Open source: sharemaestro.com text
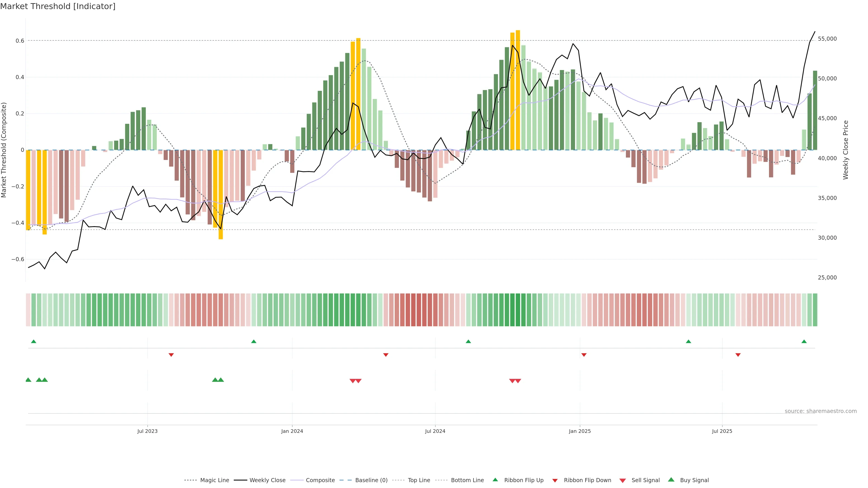 821,411
